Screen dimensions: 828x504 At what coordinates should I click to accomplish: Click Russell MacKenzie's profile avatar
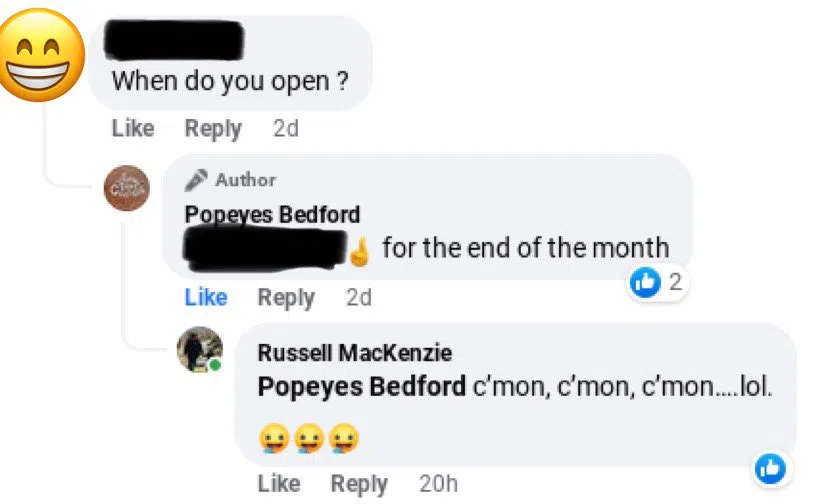click(200, 350)
